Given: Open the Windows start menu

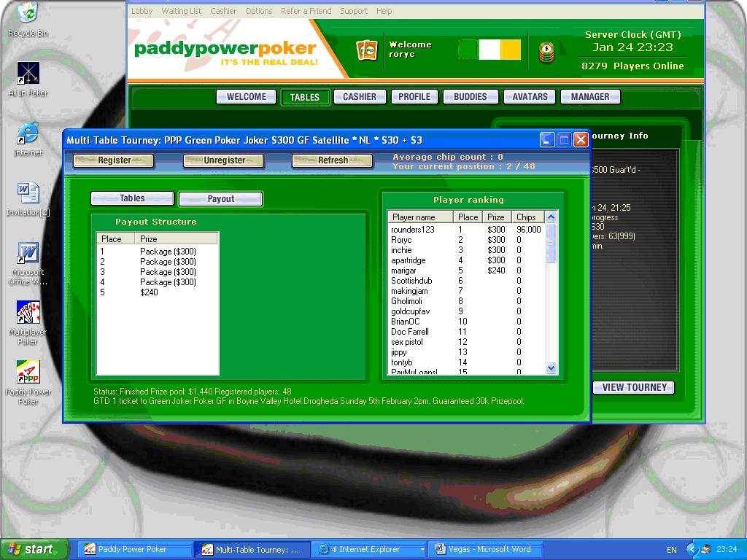Looking at the screenshot, I should (x=34, y=550).
